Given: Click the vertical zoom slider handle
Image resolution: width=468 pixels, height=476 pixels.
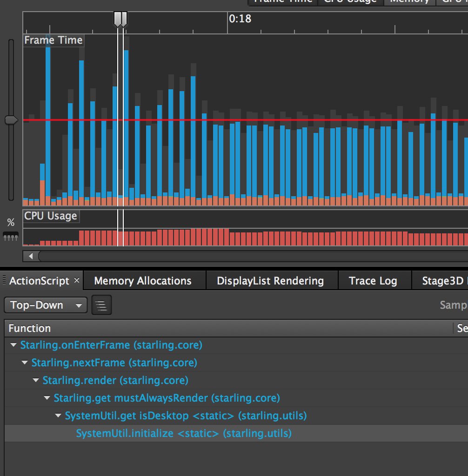Looking at the screenshot, I should (11, 120).
